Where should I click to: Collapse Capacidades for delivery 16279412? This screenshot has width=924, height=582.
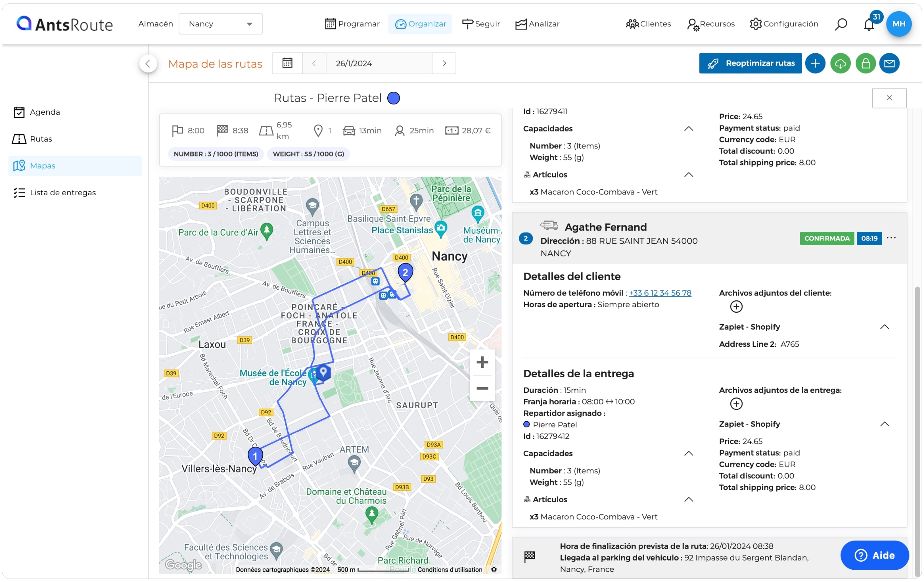(688, 453)
